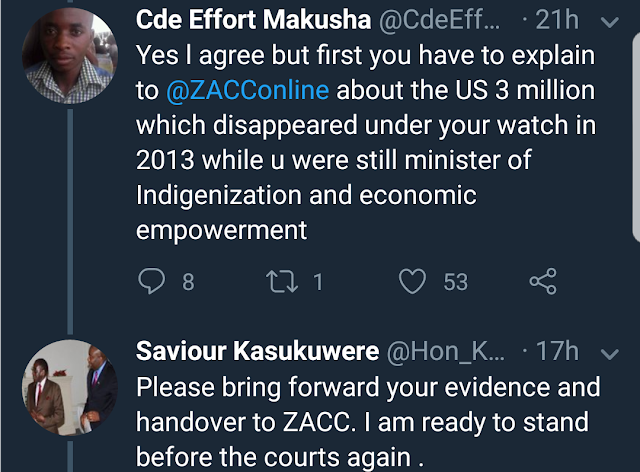Like Cde Effort Makusha's tweet with the heart
The image size is (640, 472).
tap(412, 282)
